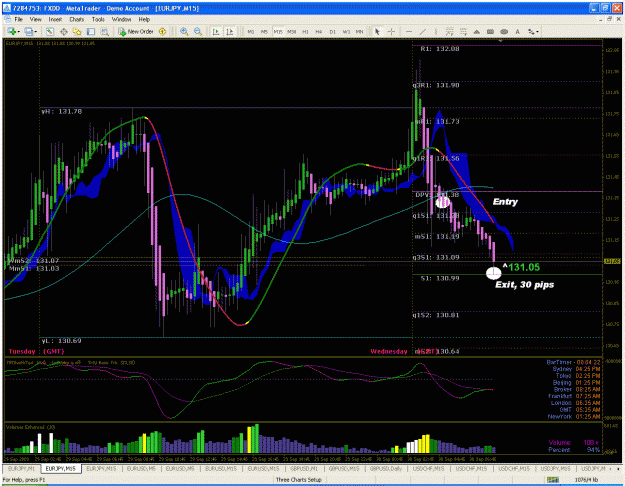Screen dimensions: 625x486
Task: Switch chart to H4 timeframe
Action: 318,31
